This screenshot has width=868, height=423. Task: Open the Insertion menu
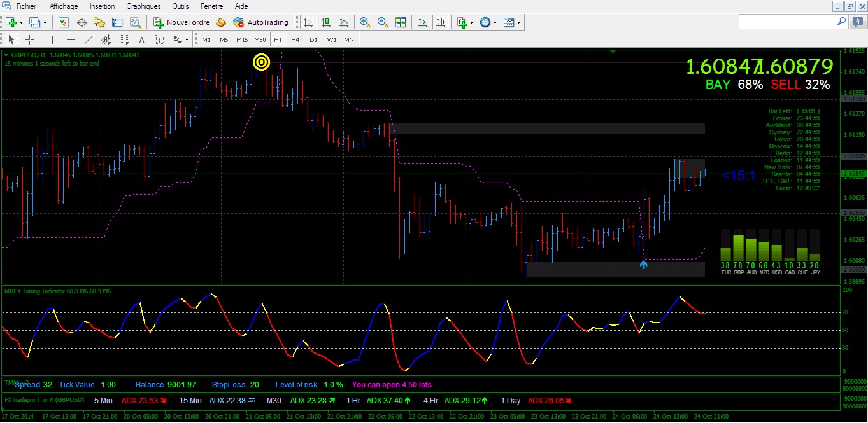pos(103,6)
